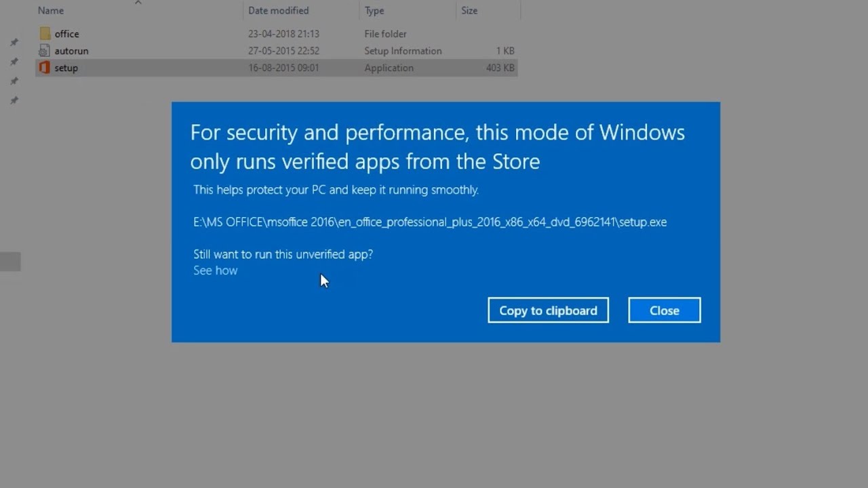The height and width of the screenshot is (488, 868).
Task: Click the 1 KB size cell
Action: pyautogui.click(x=505, y=51)
